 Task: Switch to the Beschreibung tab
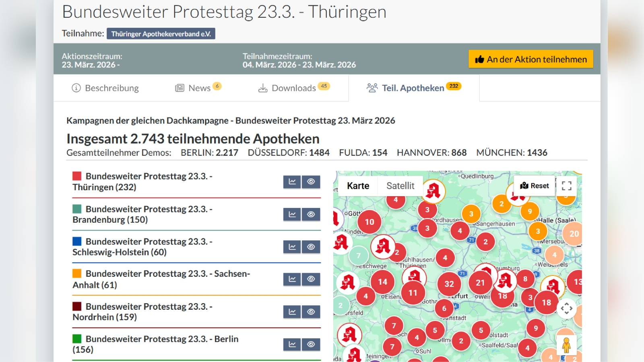click(105, 88)
